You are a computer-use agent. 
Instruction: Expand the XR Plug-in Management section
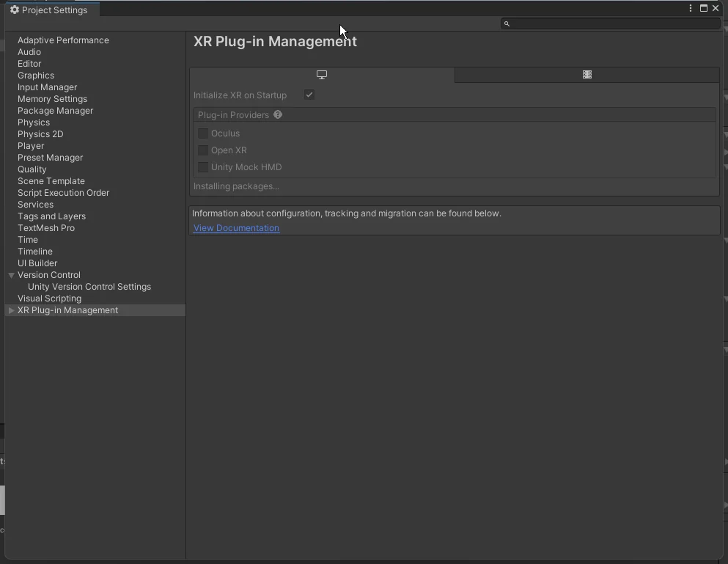(x=11, y=310)
